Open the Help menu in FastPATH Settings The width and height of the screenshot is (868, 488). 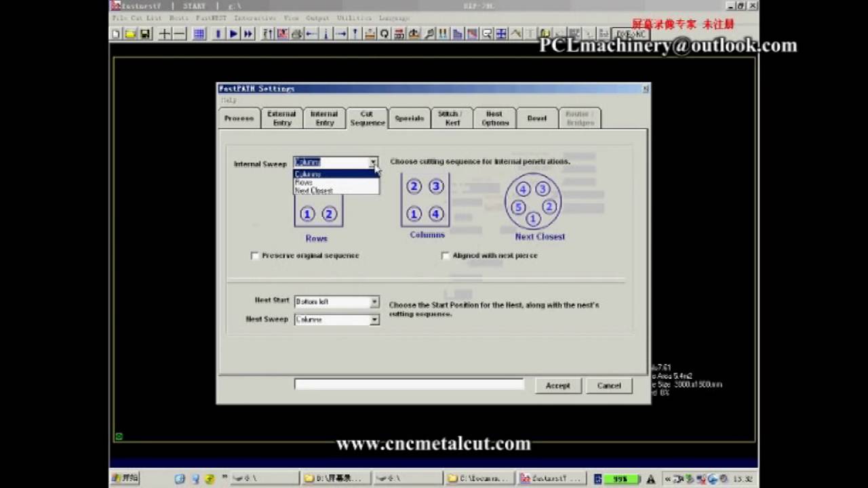tap(229, 100)
